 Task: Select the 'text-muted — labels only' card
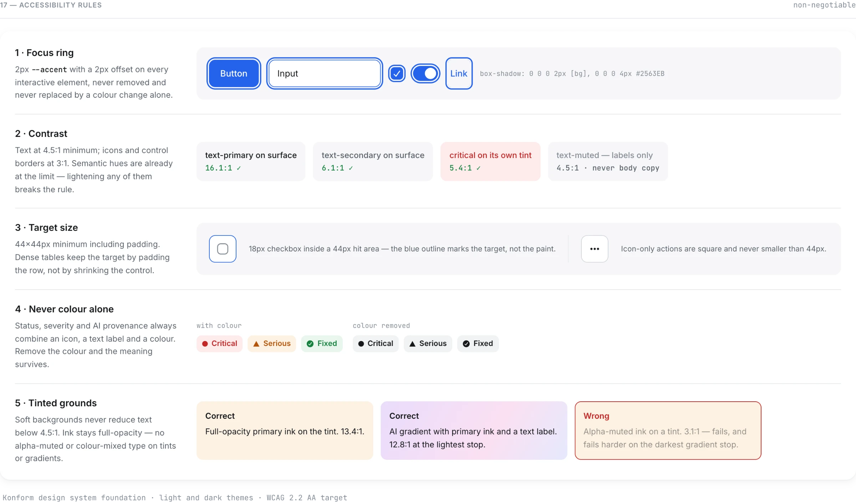608,162
